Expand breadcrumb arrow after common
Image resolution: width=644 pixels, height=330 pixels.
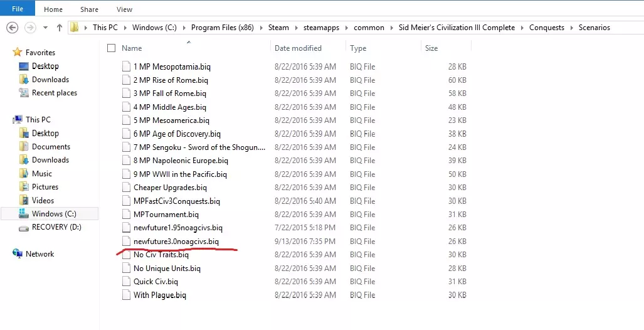click(391, 28)
